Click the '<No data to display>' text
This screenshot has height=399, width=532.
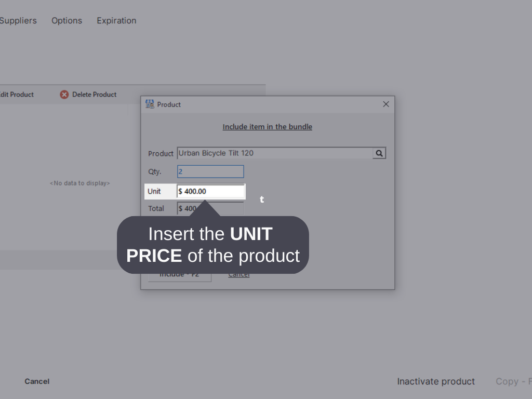[x=79, y=183]
